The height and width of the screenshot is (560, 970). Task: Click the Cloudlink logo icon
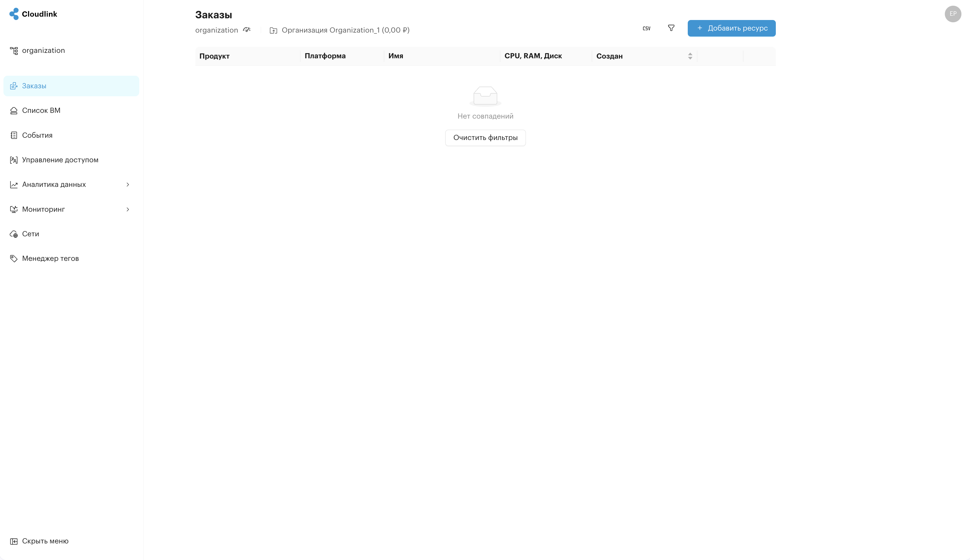tap(14, 14)
